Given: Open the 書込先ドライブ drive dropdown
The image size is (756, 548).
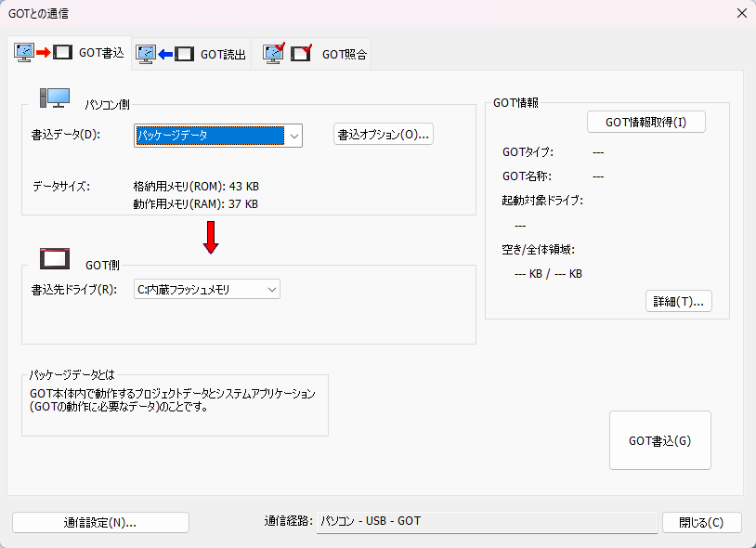Looking at the screenshot, I should [271, 290].
